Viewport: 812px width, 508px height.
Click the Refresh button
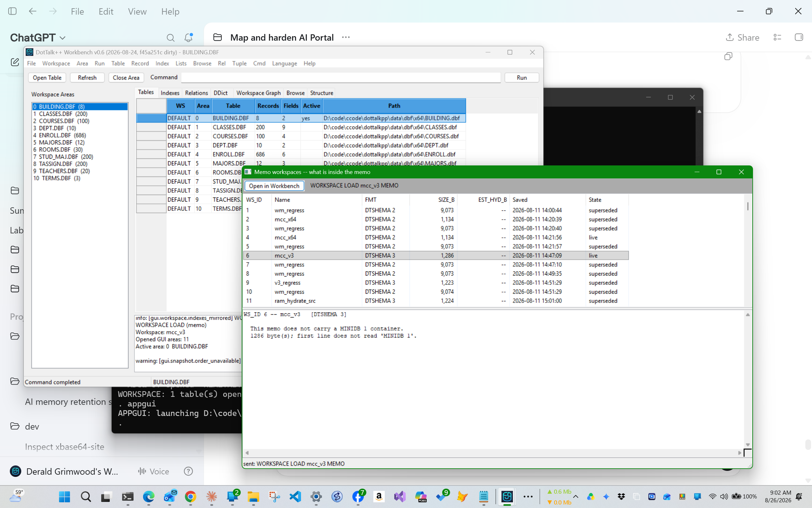click(87, 77)
